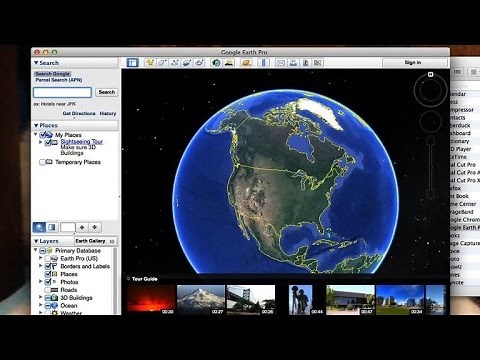Viewport: 480px width, 360px height.
Task: Toggle the Ocean layer checkbox
Action: click(48, 306)
